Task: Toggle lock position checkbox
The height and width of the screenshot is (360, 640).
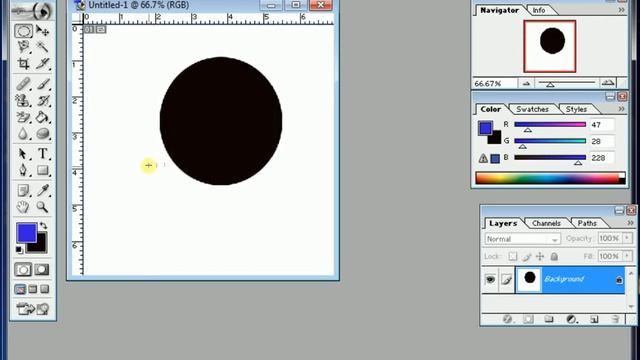Action: pos(540,256)
